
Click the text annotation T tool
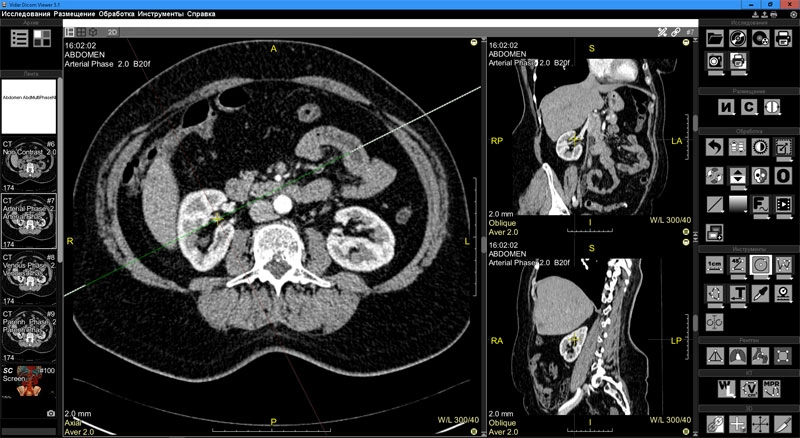737,293
